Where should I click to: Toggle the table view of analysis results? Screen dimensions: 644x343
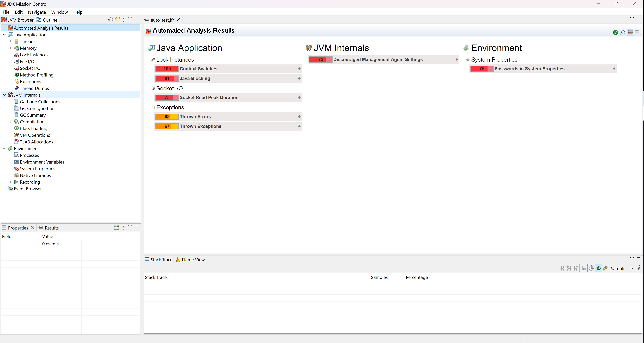coord(637,32)
